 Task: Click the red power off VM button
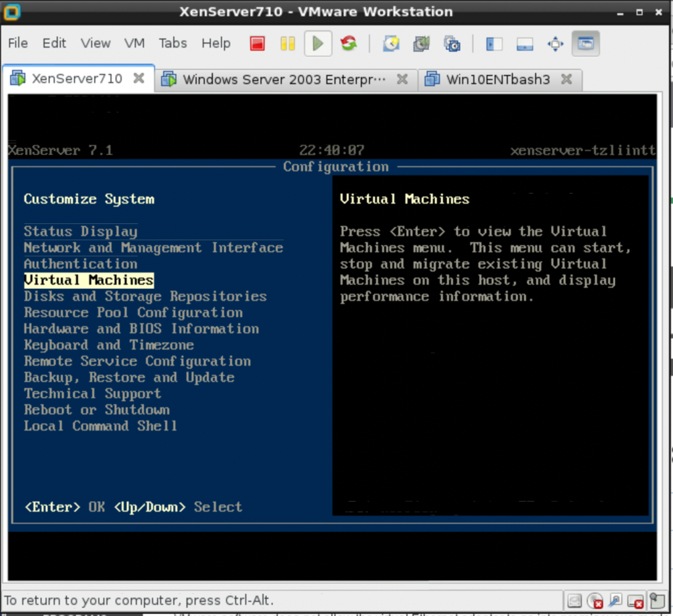tap(257, 44)
